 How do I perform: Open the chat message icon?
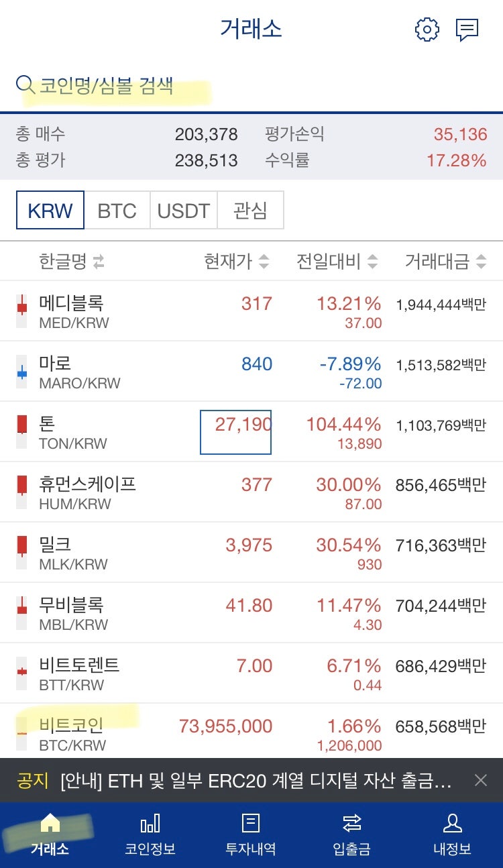467,30
